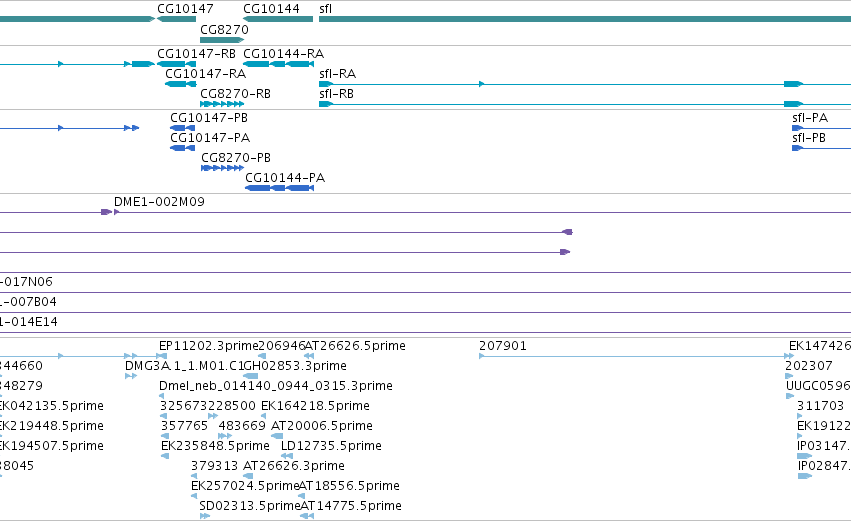The height and width of the screenshot is (521, 851).
Task: Open the CG10147-PB protein label
Action: click(209, 118)
